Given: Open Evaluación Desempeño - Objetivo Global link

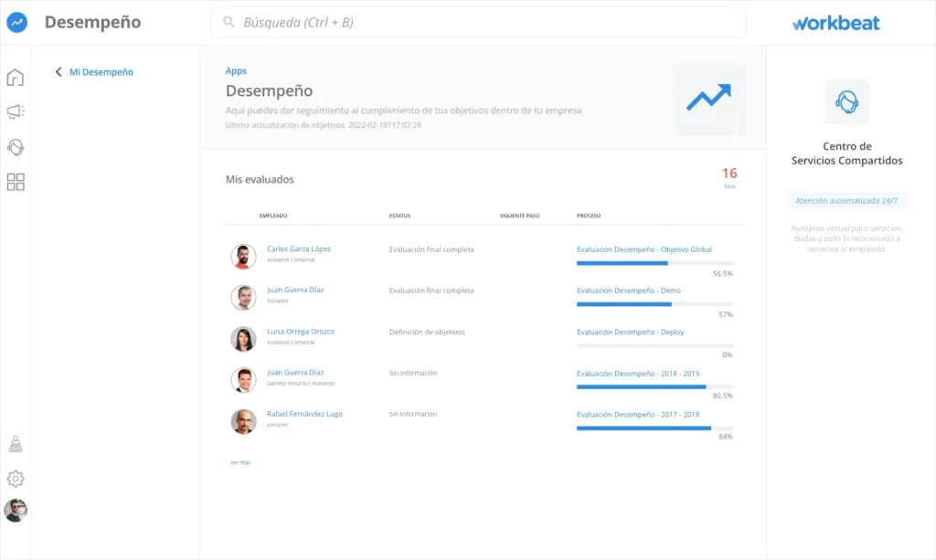Looking at the screenshot, I should pos(643,249).
